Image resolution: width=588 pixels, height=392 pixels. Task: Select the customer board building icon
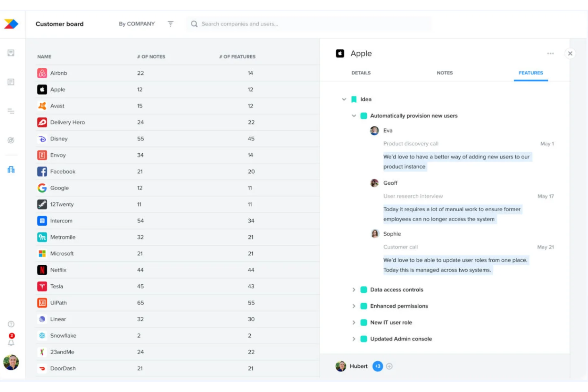11,170
